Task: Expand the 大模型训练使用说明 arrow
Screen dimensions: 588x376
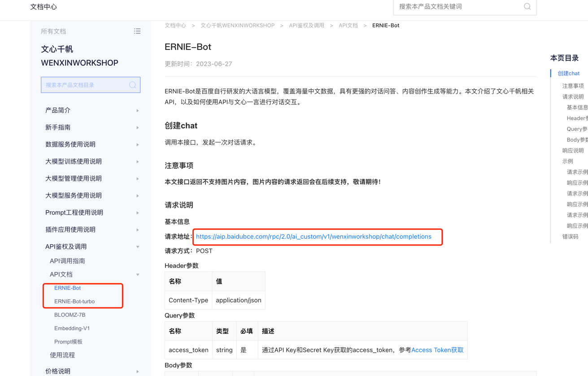Action: (138, 162)
